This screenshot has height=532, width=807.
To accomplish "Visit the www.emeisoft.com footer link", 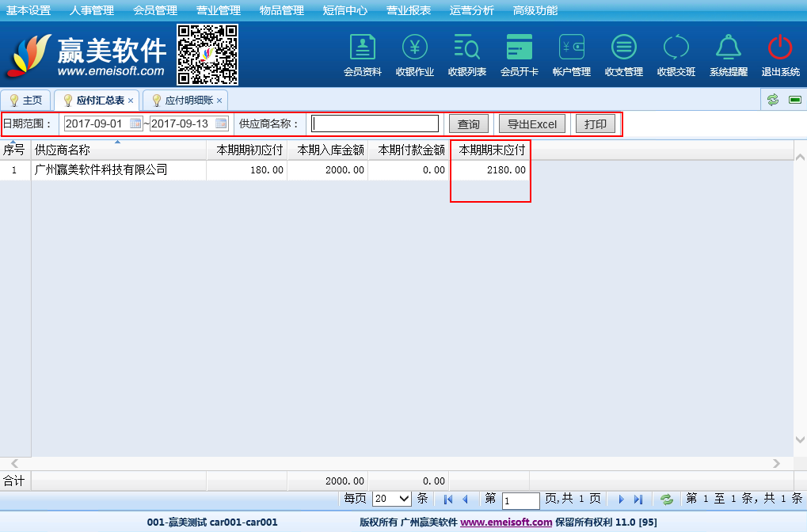I will 505,522.
